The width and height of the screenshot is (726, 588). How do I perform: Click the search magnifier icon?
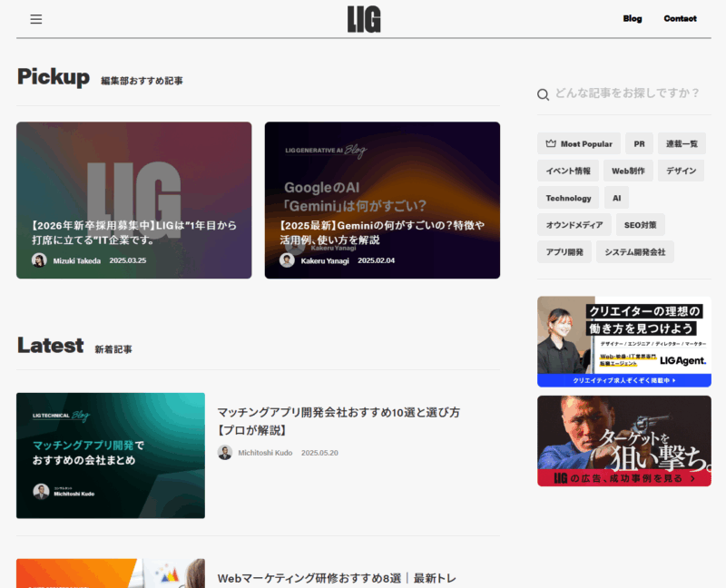click(x=543, y=94)
